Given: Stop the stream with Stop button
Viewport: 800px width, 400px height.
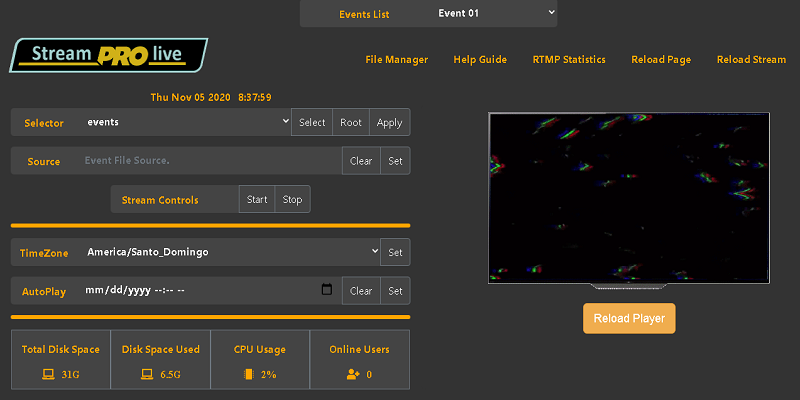Looking at the screenshot, I should coord(292,199).
